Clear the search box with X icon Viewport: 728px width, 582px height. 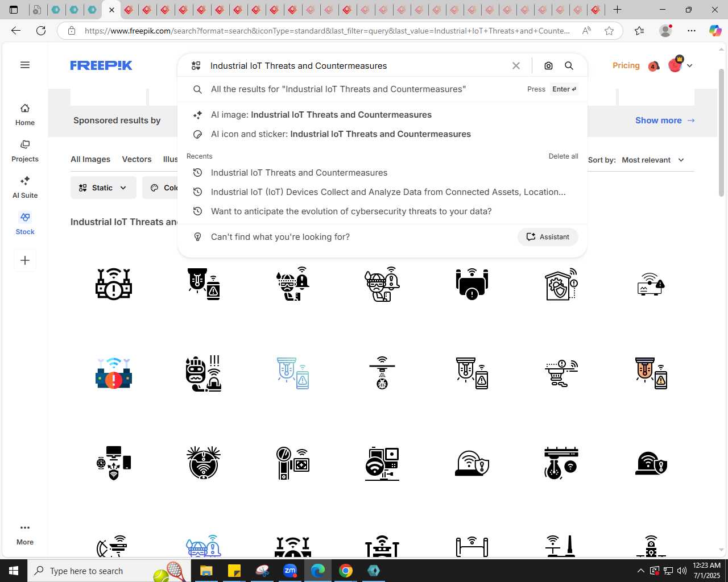[x=516, y=66]
